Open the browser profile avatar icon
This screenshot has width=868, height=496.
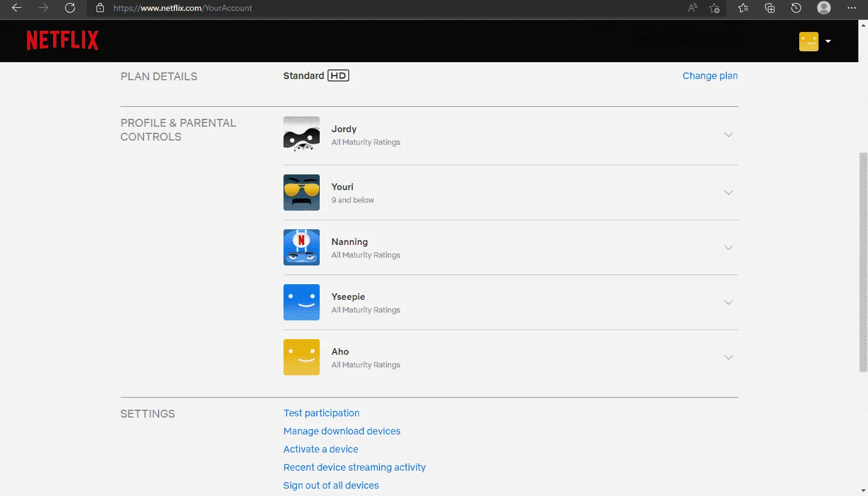coord(823,8)
